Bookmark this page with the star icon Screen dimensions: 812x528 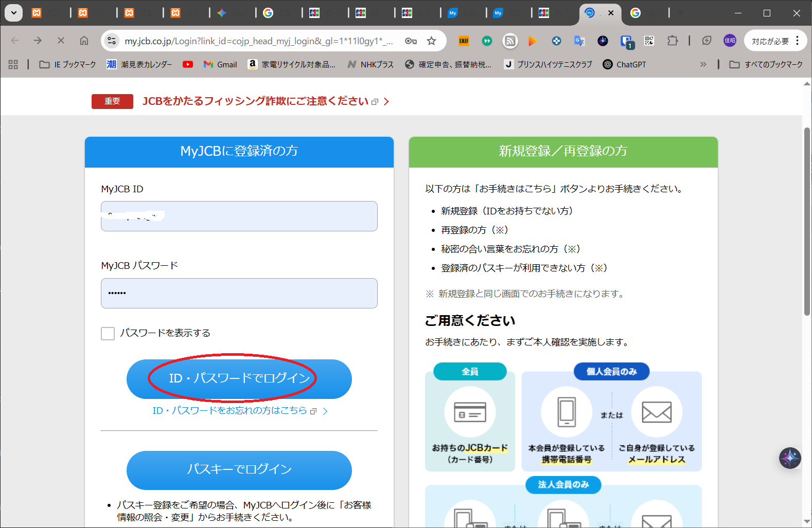[x=431, y=41]
